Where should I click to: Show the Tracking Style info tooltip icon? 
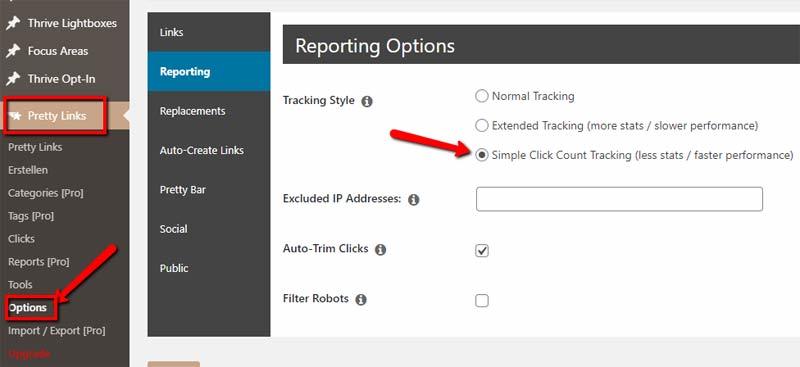point(366,102)
